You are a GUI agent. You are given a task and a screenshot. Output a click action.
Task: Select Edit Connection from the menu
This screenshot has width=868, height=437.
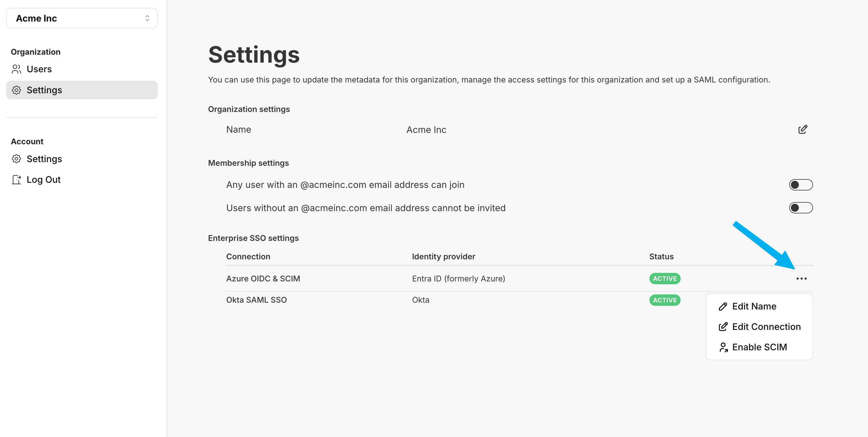759,327
